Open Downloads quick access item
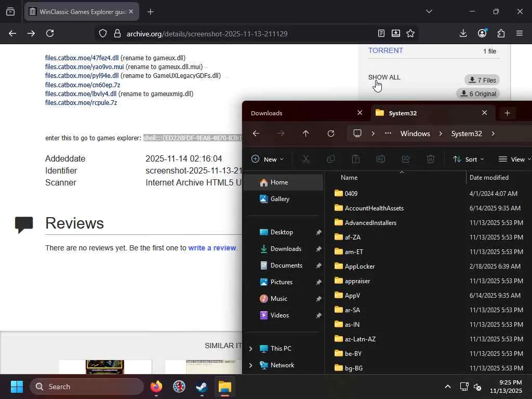The height and width of the screenshot is (399, 532). 284,249
